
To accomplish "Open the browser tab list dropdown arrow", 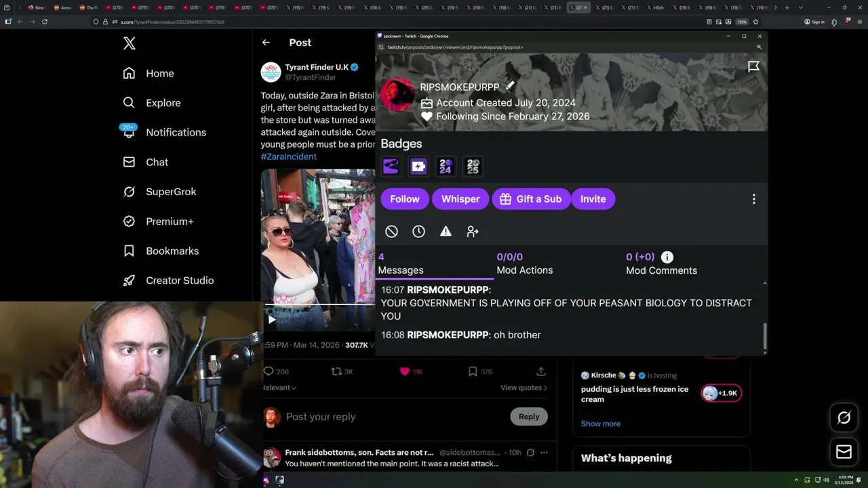I will (801, 7).
